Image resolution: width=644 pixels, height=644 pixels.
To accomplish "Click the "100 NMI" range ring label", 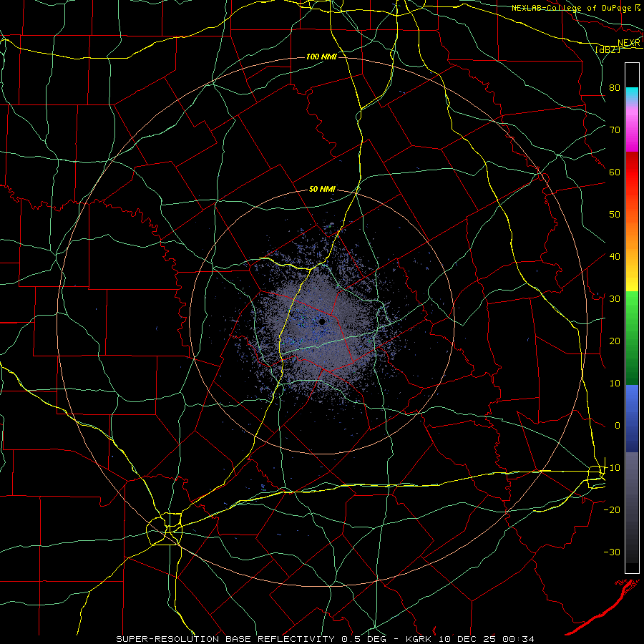I will [x=321, y=57].
